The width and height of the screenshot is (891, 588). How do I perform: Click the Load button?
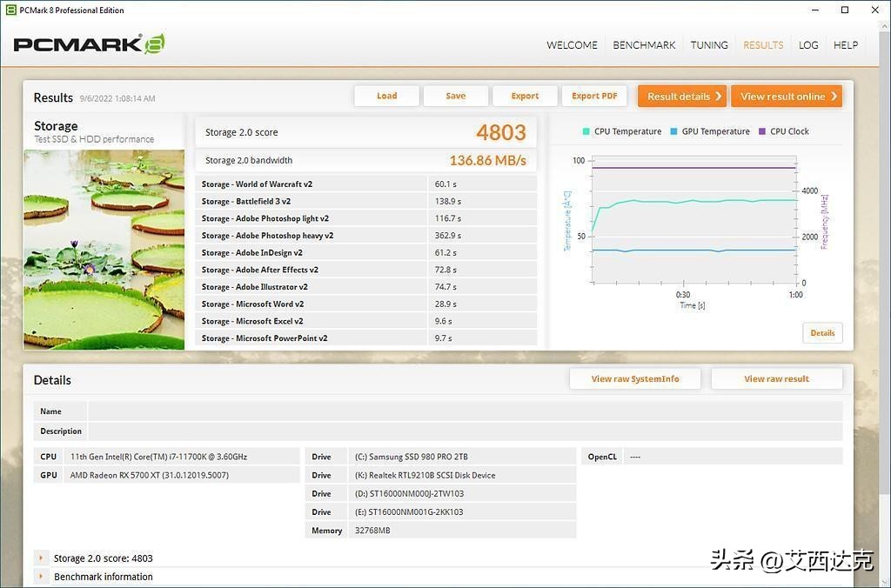click(x=386, y=96)
